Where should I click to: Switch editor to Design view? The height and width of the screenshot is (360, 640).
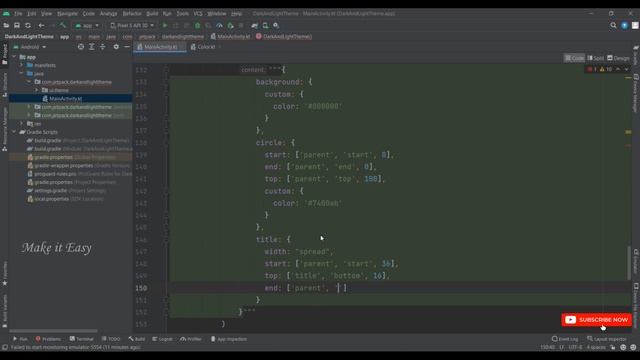(x=618, y=58)
